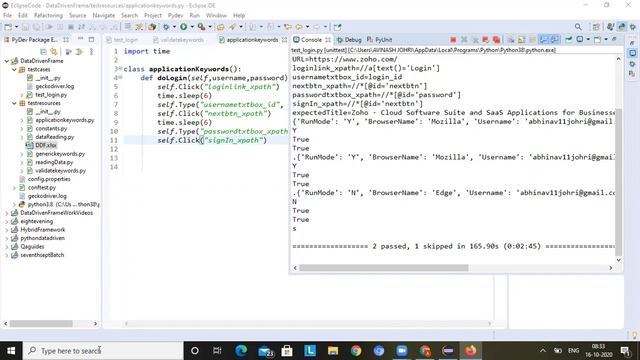Viewport: 640px width, 360px height.
Task: Click the Debug bug toolbar icon
Action: coord(166,27)
